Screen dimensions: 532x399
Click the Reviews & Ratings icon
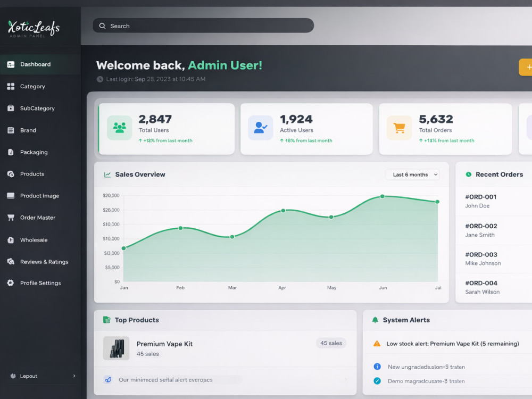(11, 262)
